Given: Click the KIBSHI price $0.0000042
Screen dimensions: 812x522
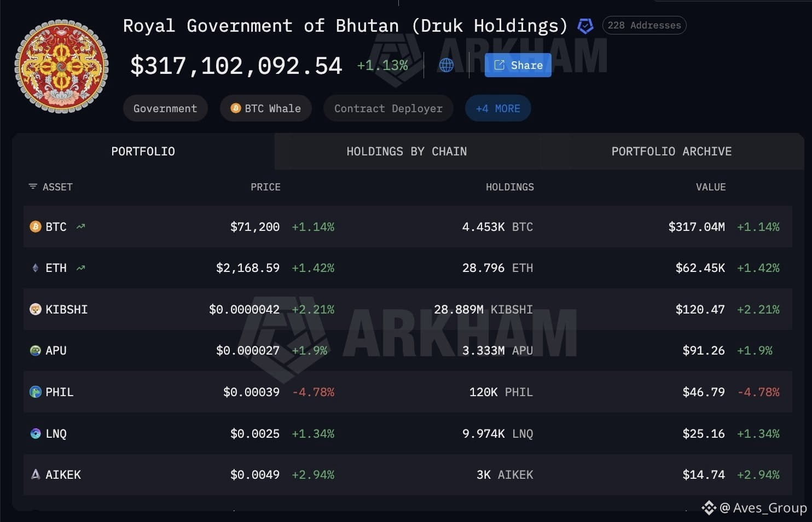Looking at the screenshot, I should coord(244,309).
